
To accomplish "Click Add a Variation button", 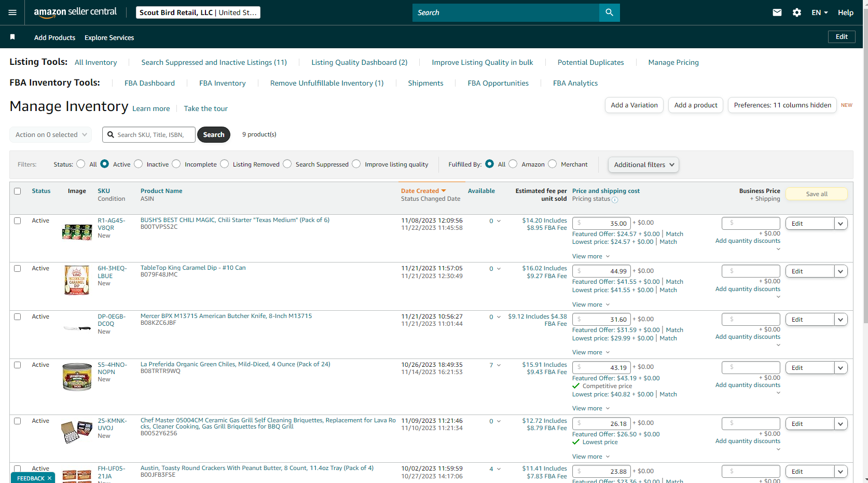I will (634, 105).
